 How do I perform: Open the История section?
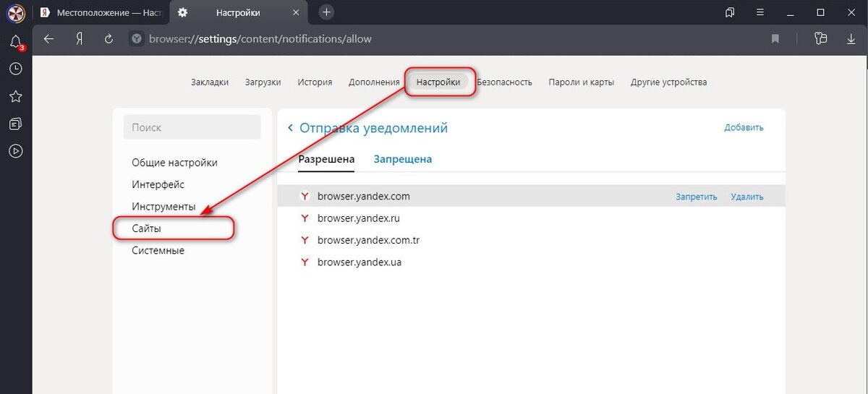[x=315, y=82]
